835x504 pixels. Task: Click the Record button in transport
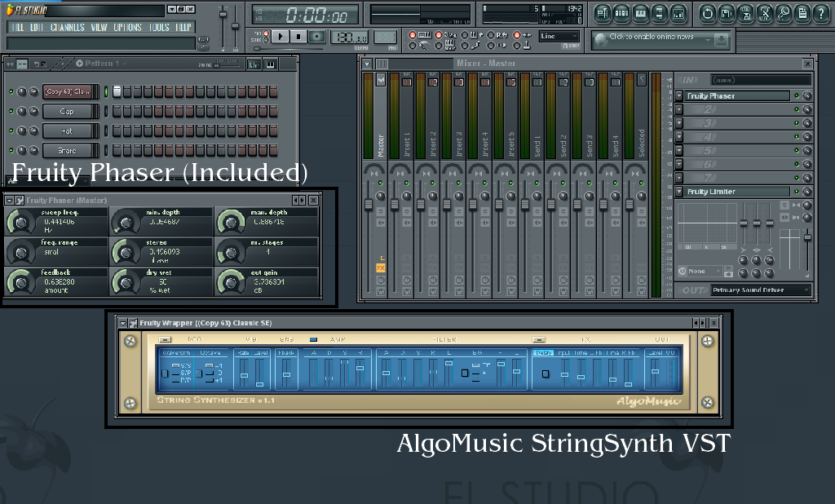pos(316,37)
